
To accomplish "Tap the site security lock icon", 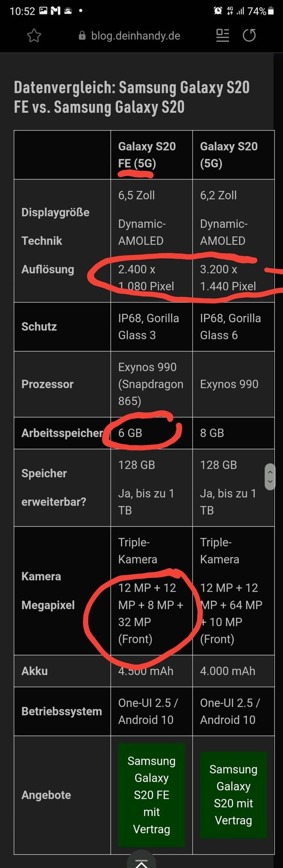I will (82, 36).
